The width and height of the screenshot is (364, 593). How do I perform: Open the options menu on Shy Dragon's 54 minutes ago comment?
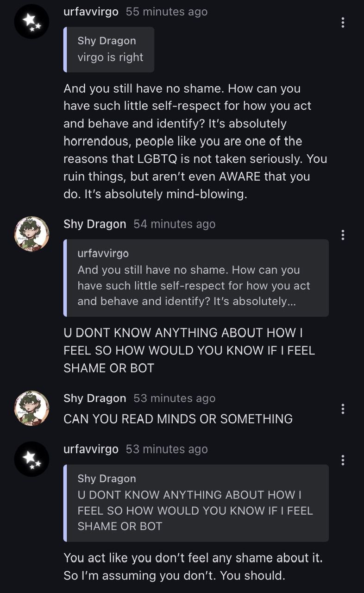coord(343,235)
